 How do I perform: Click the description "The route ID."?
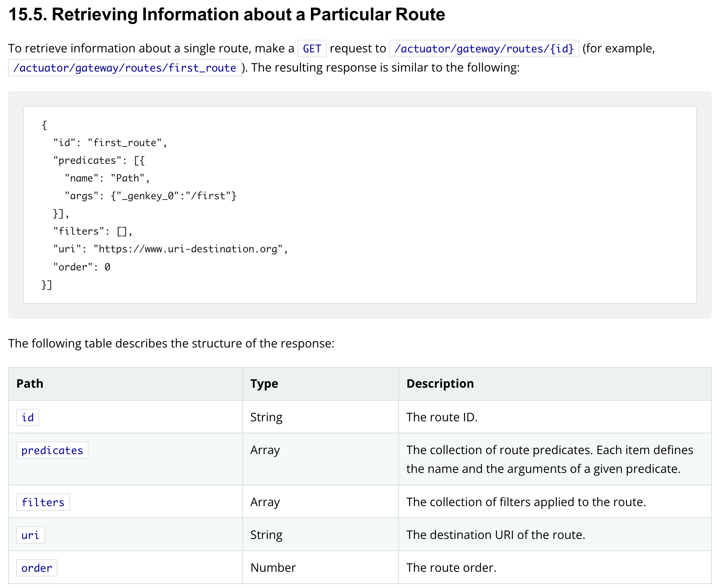click(x=442, y=417)
